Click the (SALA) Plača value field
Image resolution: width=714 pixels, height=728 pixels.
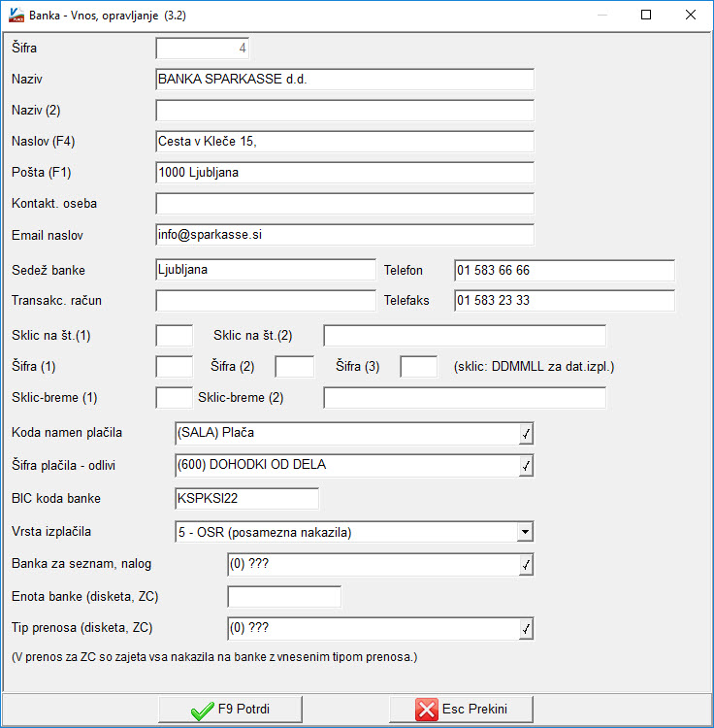[347, 434]
